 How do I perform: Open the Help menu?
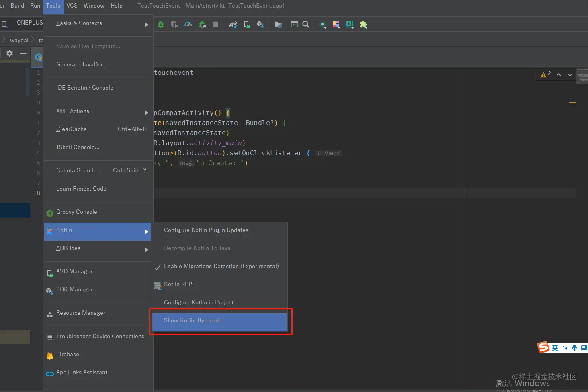pyautogui.click(x=117, y=6)
